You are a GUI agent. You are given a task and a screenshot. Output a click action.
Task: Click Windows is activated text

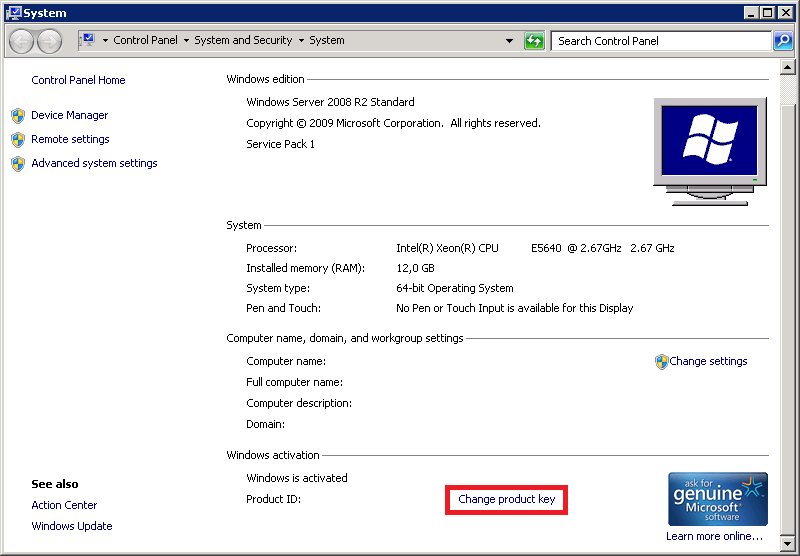[296, 478]
